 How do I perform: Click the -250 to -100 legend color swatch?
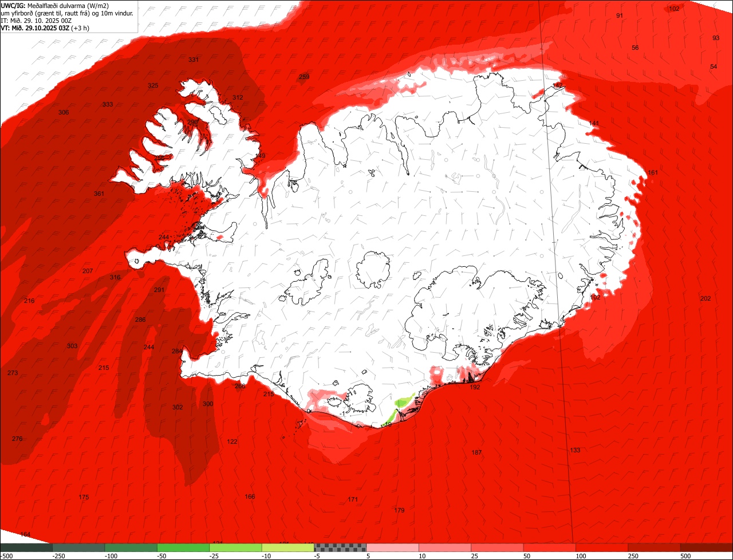point(78,547)
